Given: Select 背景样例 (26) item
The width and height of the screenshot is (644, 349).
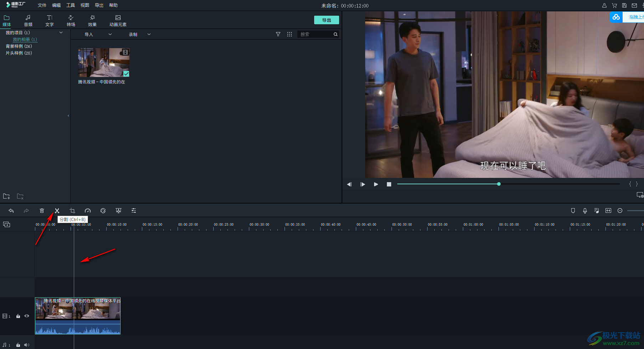Looking at the screenshot, I should pyautogui.click(x=19, y=46).
